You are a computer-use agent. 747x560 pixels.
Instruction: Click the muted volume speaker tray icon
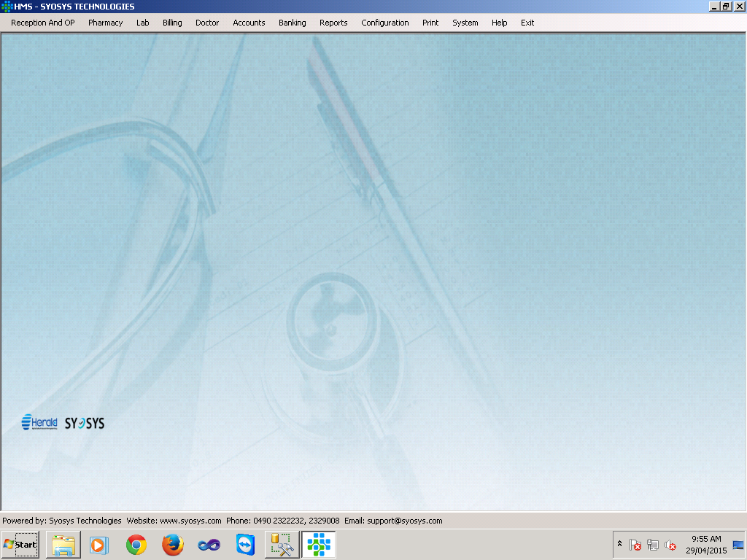670,545
